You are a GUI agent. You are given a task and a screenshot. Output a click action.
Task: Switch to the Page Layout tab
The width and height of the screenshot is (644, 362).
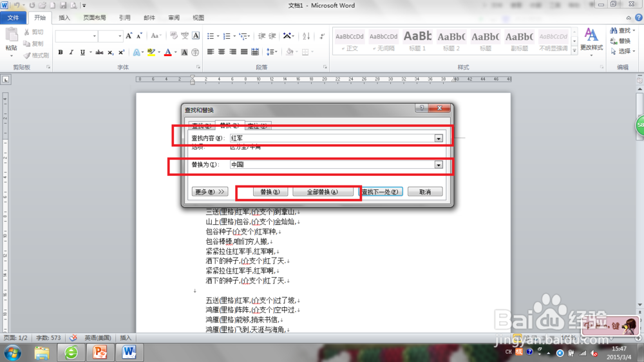click(95, 17)
